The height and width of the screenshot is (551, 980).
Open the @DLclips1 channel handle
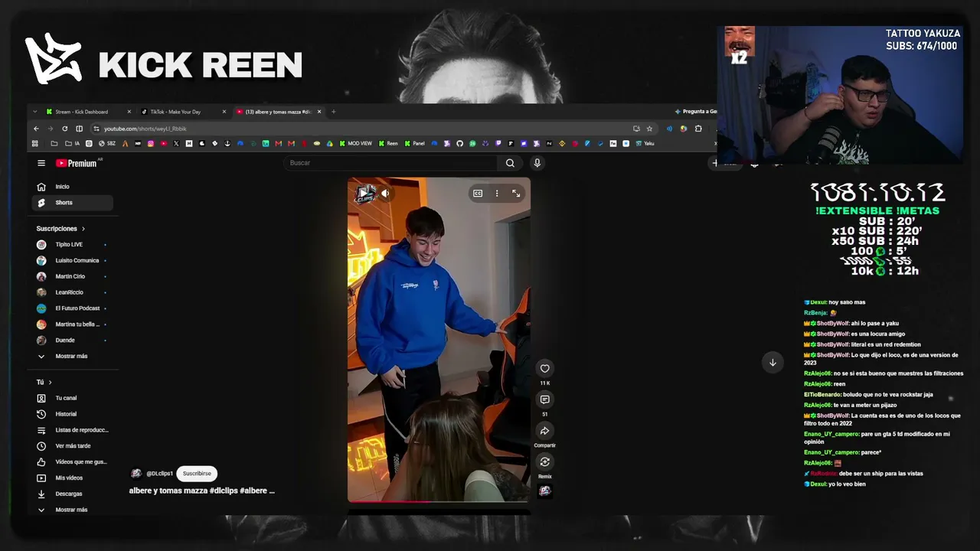pos(159,474)
